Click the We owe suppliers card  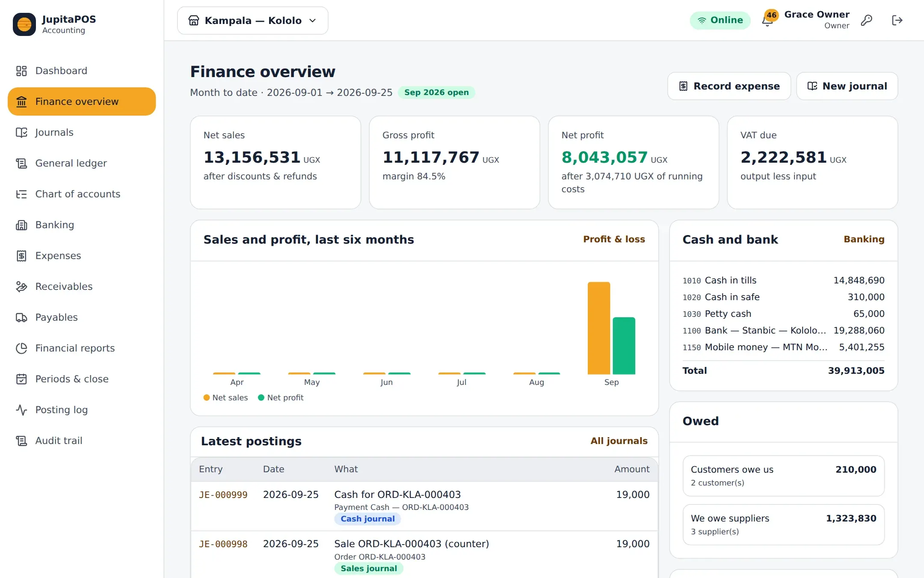pyautogui.click(x=783, y=524)
